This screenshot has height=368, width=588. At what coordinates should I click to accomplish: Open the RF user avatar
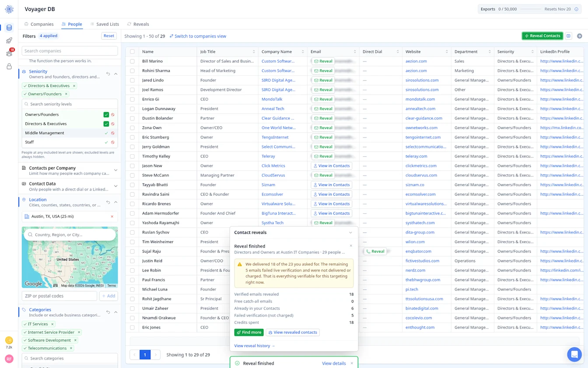9,359
